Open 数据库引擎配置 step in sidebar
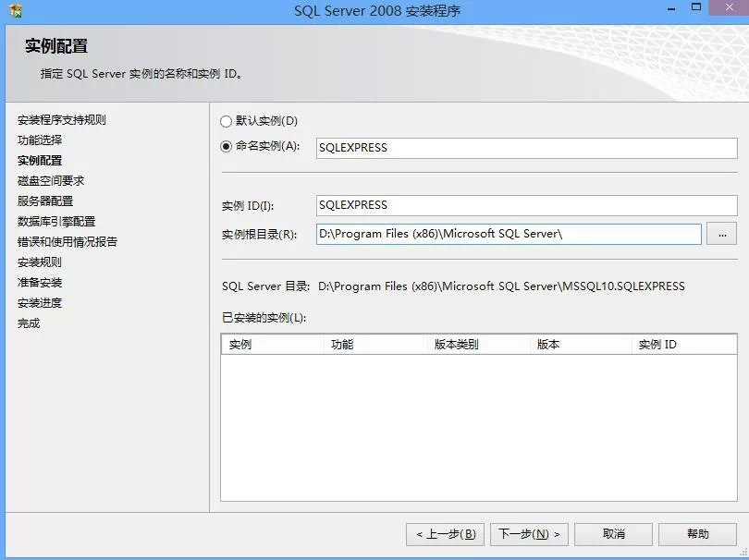 pyautogui.click(x=56, y=222)
